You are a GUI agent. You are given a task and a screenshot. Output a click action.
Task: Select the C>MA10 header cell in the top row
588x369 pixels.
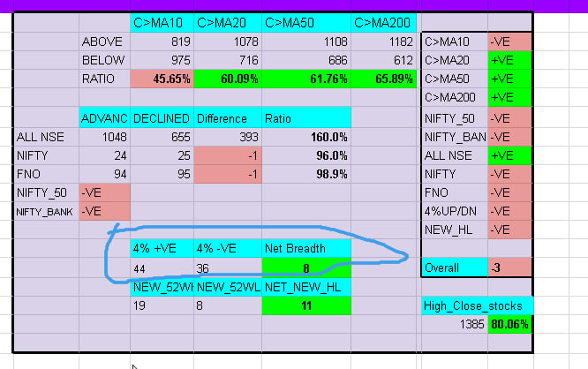tap(162, 23)
